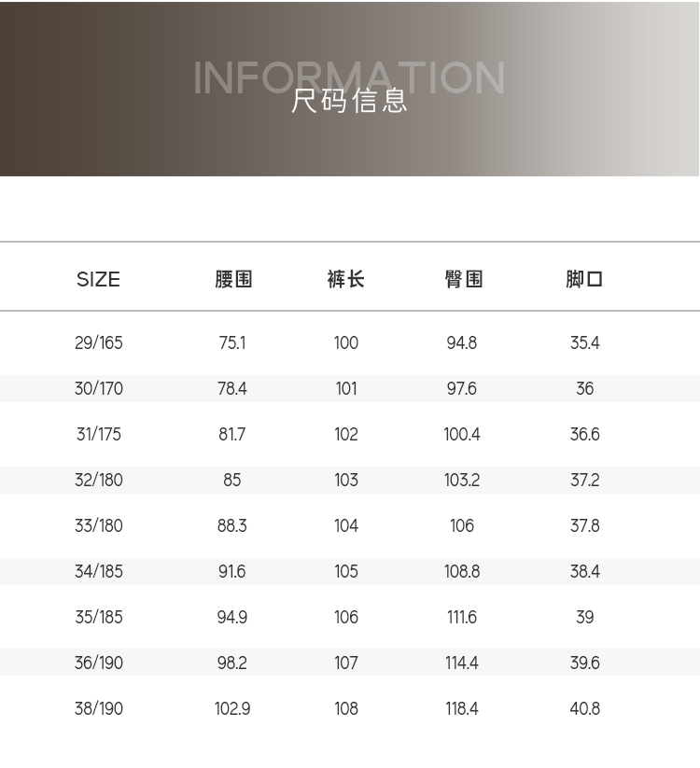Select the 33/180 size cell

click(x=98, y=526)
